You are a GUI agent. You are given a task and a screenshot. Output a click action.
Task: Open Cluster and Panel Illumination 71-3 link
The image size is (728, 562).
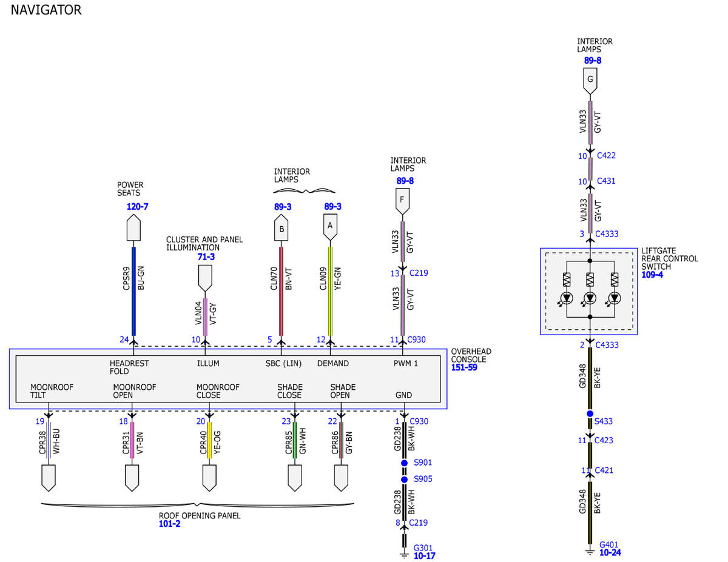(x=206, y=257)
